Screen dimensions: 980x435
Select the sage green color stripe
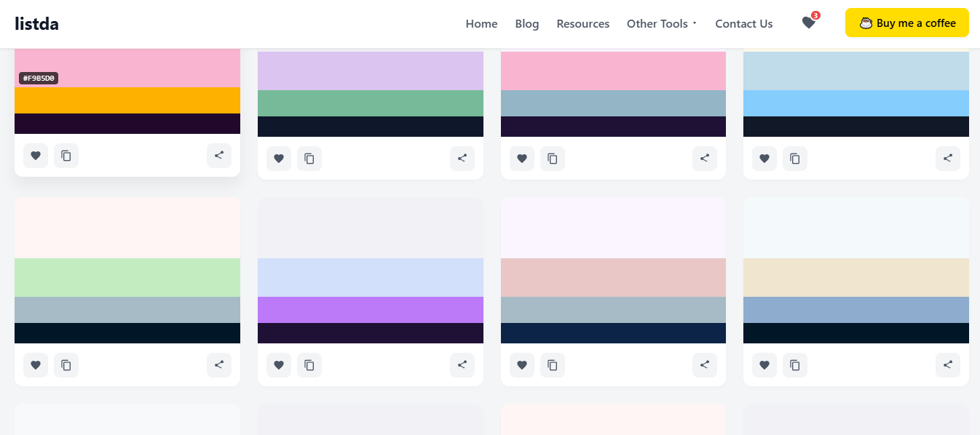pos(371,103)
